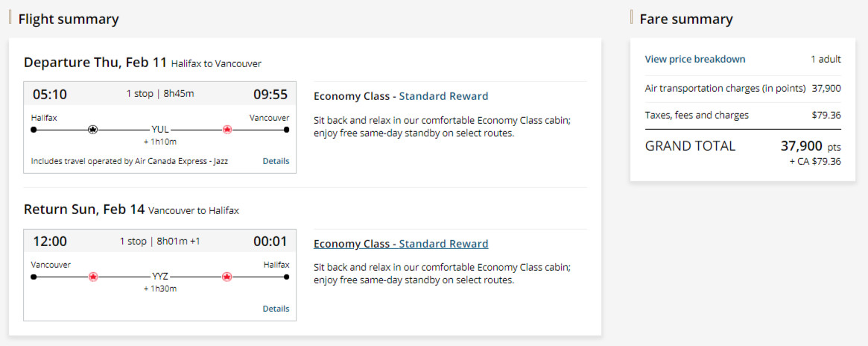Click the YUL layover stop label
Viewport: 868px width, 346px height.
160,129
